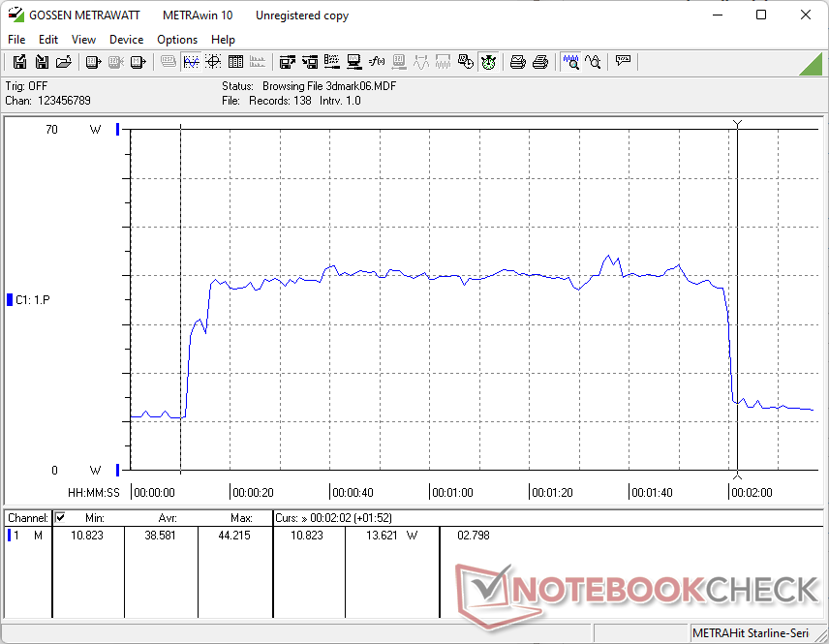Click the open file folder icon
Screen dimensions: 829x644
coord(64,62)
